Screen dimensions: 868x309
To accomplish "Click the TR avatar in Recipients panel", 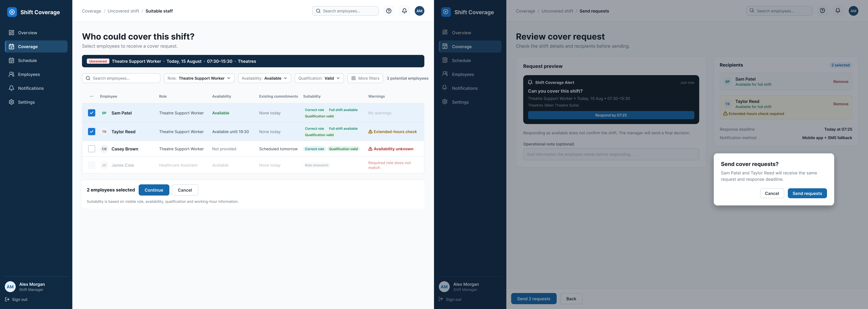I will (x=728, y=104).
